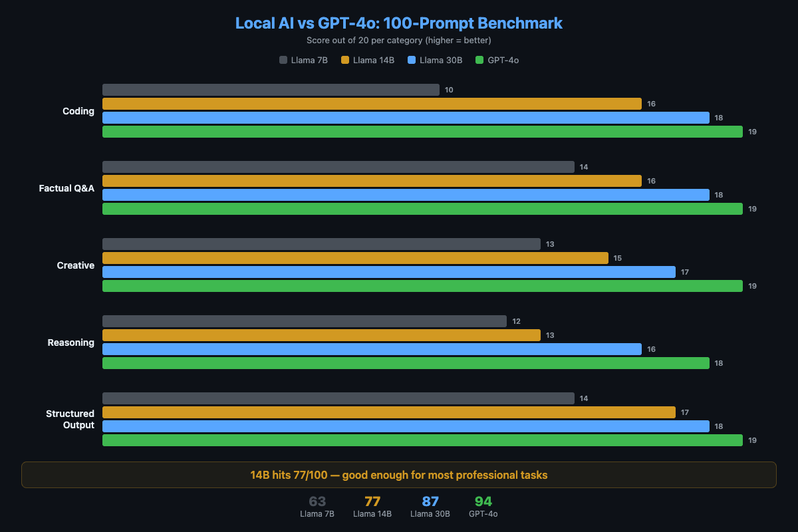Viewport: 798px width, 532px height.
Task: Click the value 13 beside Creative gray bar
Action: click(x=550, y=244)
